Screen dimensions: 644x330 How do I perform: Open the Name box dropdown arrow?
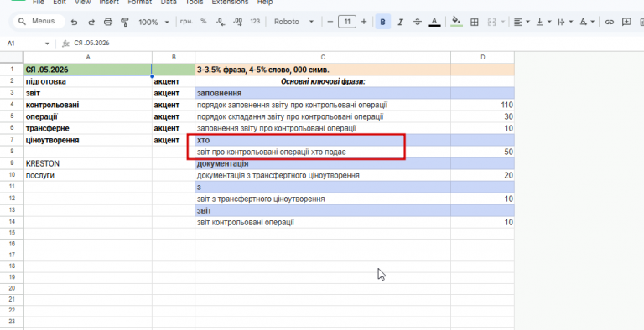tap(47, 44)
